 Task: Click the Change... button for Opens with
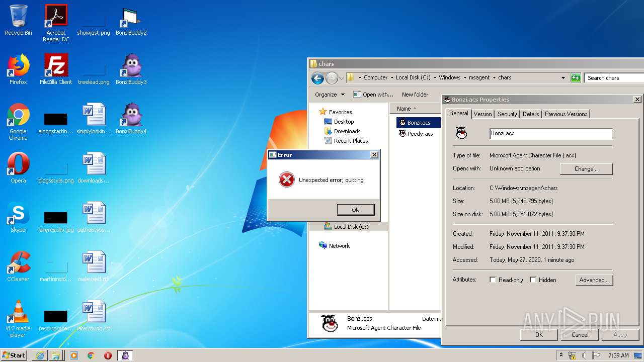[x=586, y=169]
